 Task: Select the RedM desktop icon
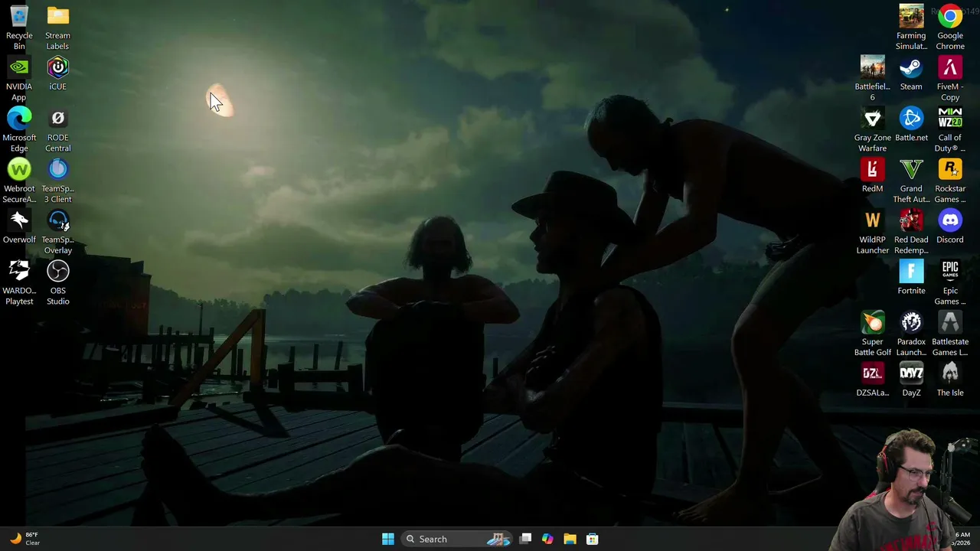click(872, 175)
